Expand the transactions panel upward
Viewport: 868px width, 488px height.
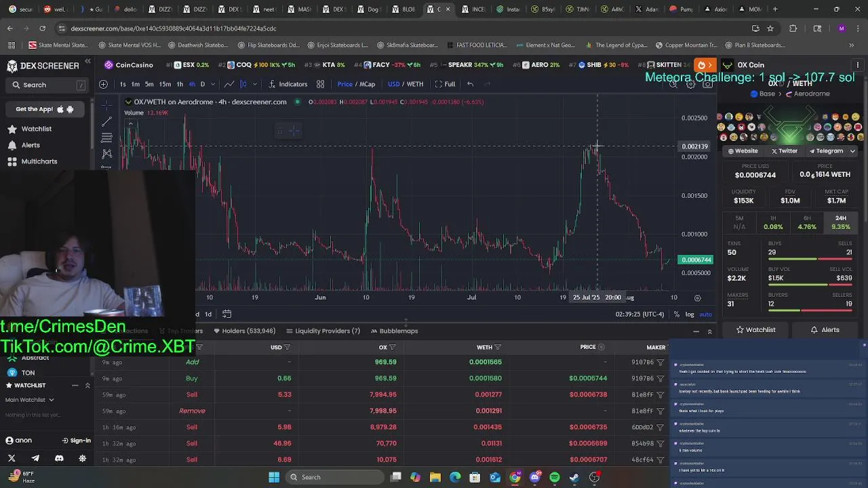point(709,331)
